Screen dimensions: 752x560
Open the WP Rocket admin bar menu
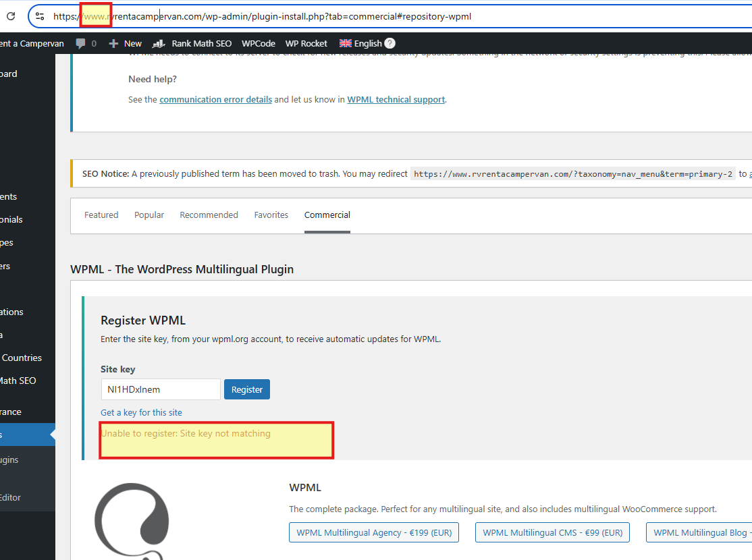tap(306, 44)
